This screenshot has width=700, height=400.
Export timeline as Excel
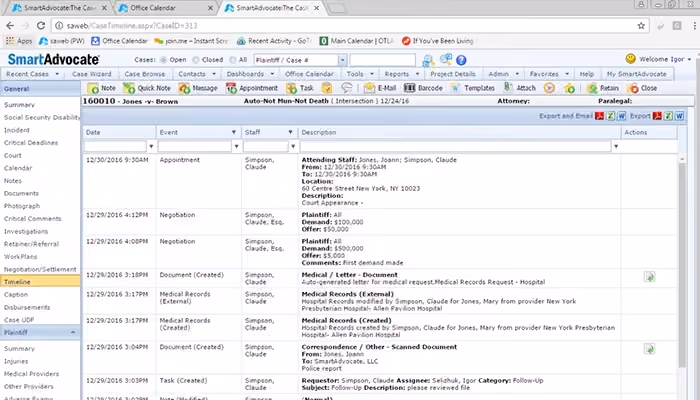[668, 116]
